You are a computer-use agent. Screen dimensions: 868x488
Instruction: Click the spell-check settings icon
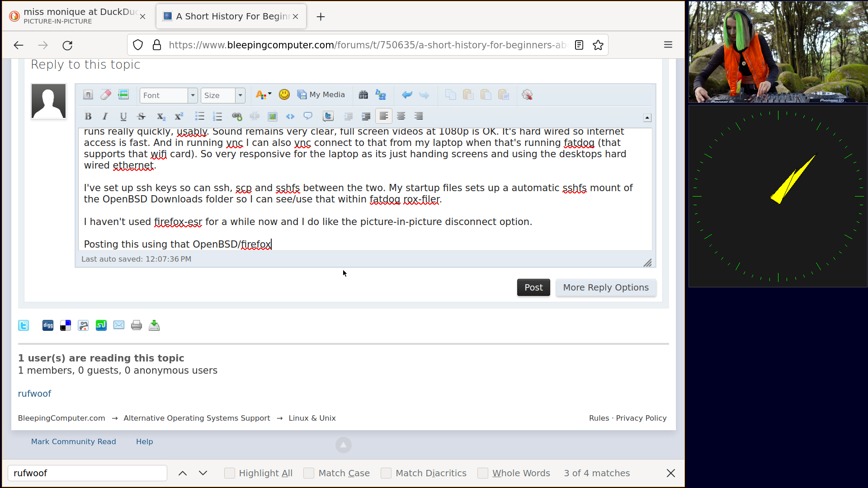tap(527, 95)
